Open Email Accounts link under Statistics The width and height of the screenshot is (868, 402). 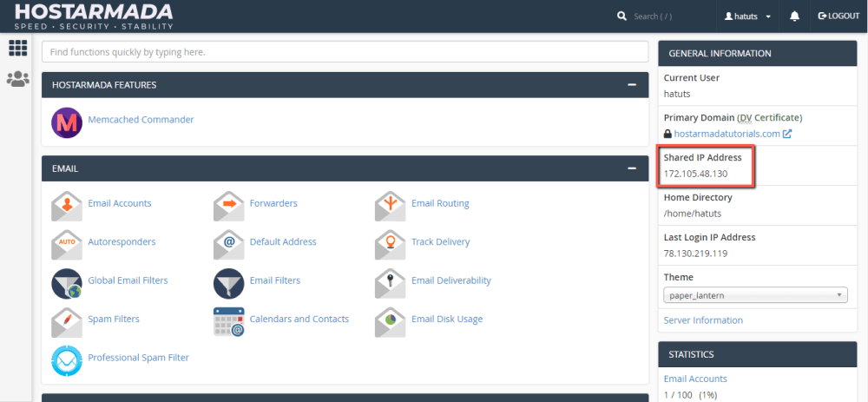[695, 379]
